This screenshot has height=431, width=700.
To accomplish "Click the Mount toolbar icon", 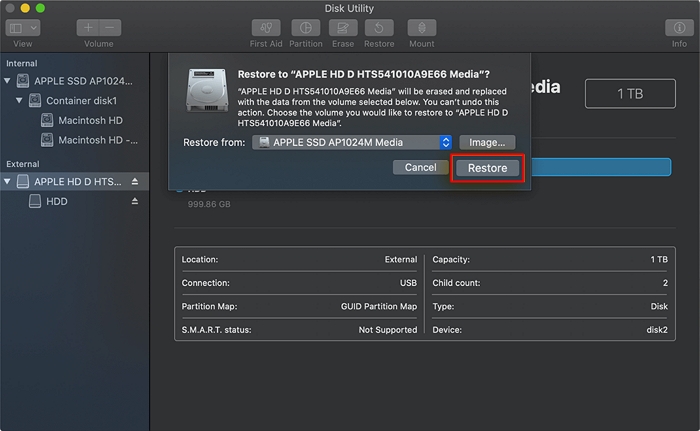I will 421,28.
